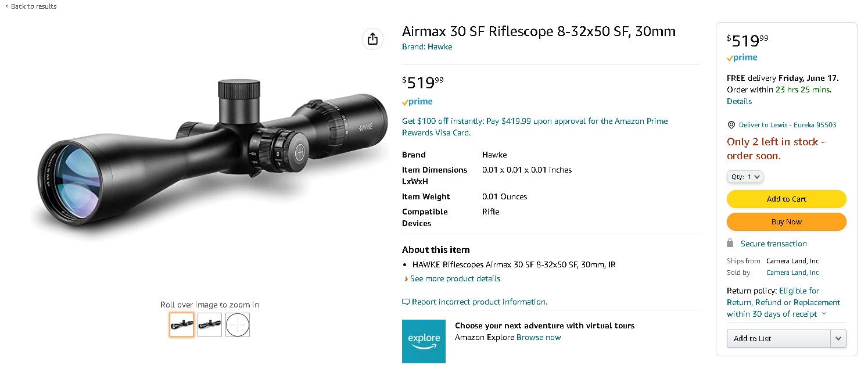Image resolution: width=868 pixels, height=365 pixels.
Task: Click the Back to results arrow
Action: (x=7, y=6)
